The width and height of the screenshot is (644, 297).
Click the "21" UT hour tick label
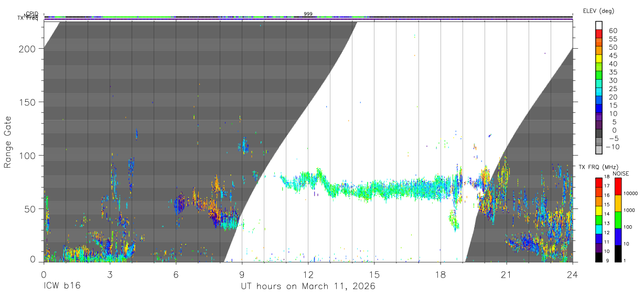507,274
